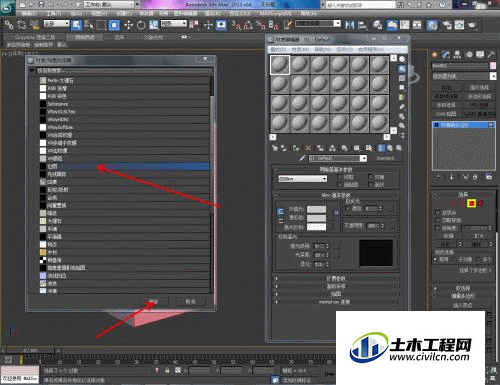Toggle 面贴图 face map checkbox
500x385 pixels.
pos(348,184)
